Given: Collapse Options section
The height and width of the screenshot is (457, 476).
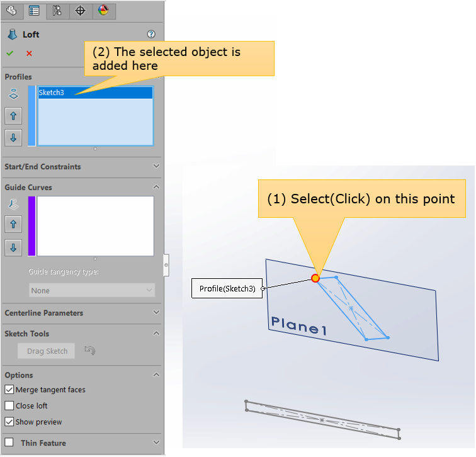Looking at the screenshot, I should click(156, 375).
